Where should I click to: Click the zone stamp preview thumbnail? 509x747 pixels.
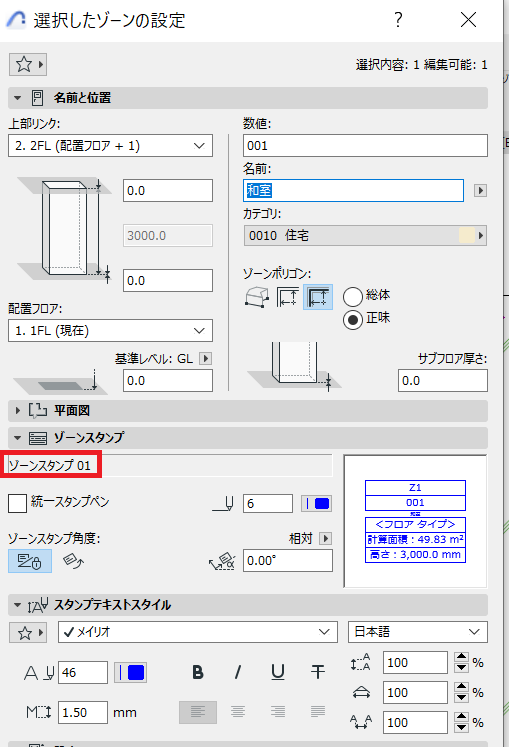[415, 521]
